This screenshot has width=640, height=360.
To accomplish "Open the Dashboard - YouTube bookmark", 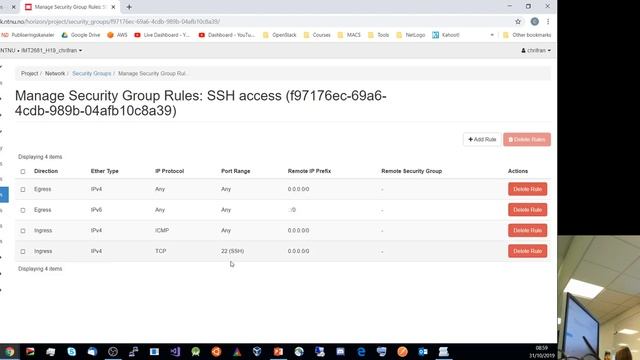I will coord(227,35).
